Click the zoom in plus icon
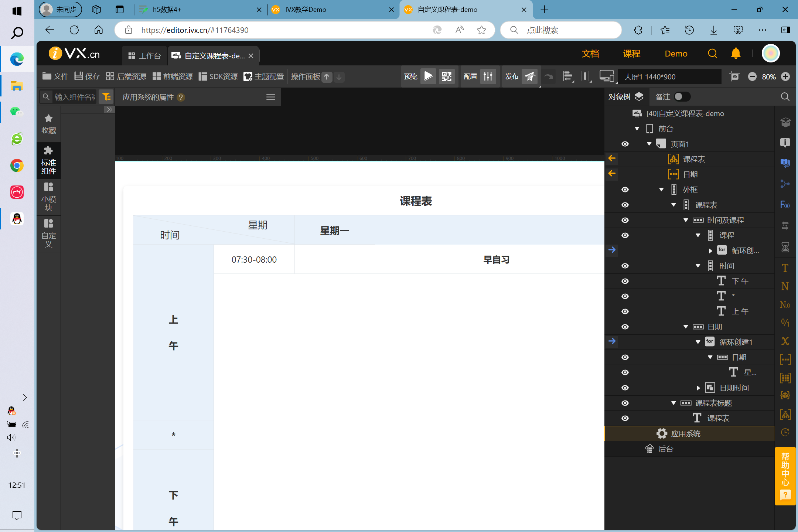798x532 pixels. (785, 76)
